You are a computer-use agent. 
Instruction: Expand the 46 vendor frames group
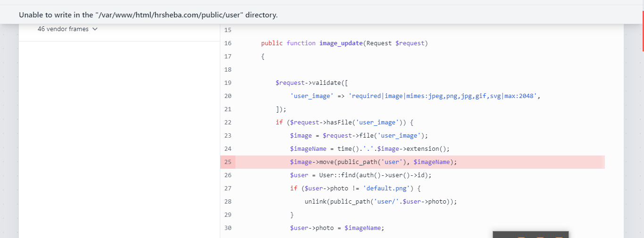[x=67, y=29]
